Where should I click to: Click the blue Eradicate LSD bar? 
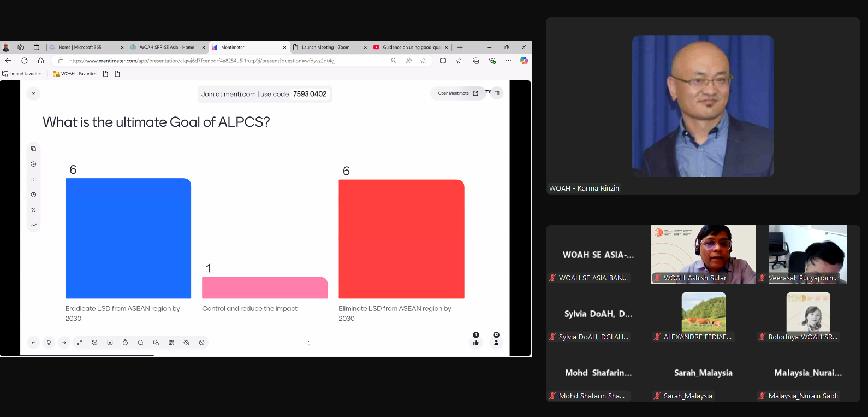click(128, 238)
